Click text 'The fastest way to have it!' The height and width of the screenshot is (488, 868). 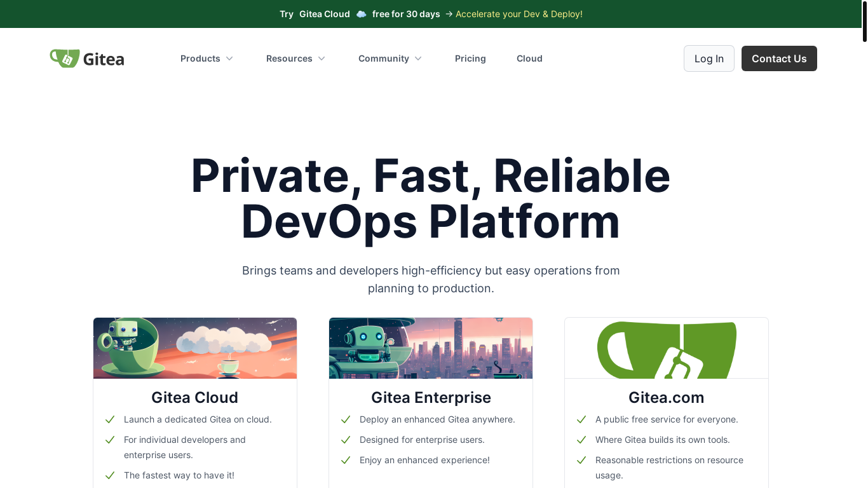179,475
